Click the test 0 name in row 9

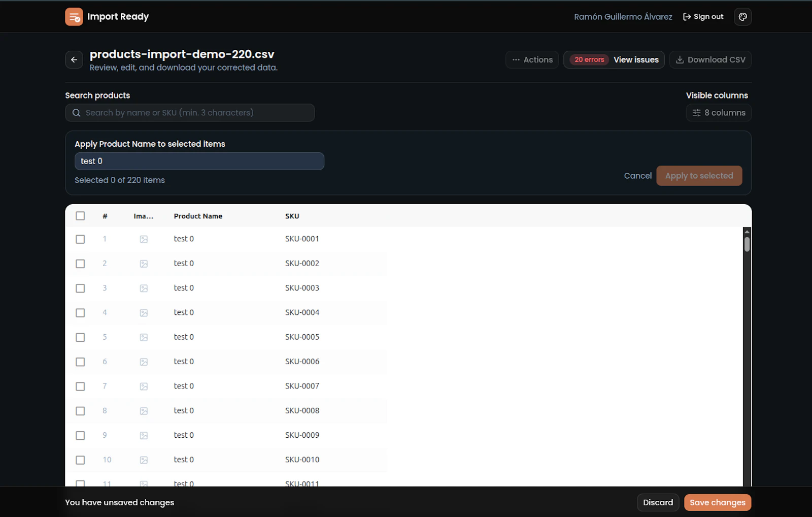[x=184, y=435]
